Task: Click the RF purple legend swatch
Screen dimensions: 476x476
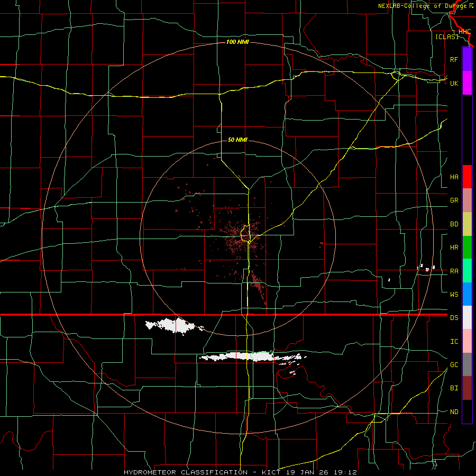Action: 467,59
